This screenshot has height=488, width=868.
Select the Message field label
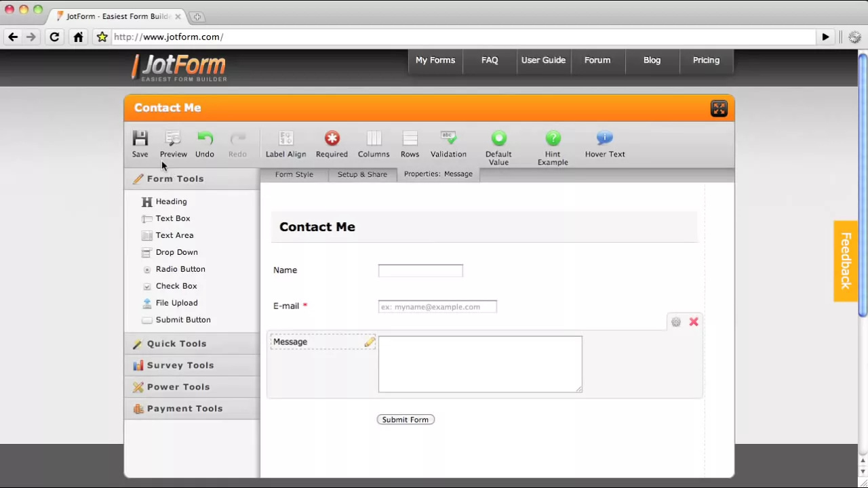point(290,342)
